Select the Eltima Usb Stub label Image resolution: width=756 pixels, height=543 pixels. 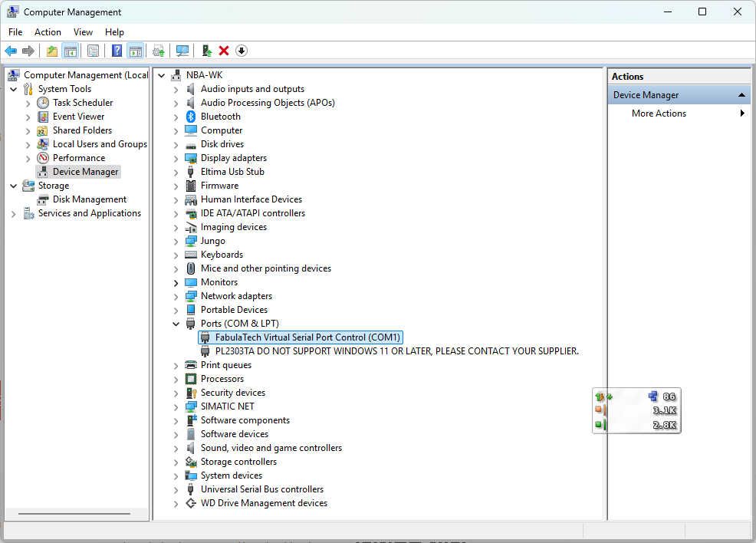232,172
